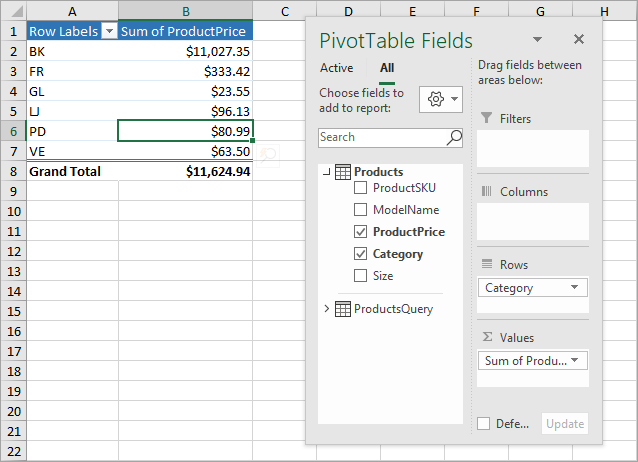Open the Tools gear menu in PivotTable Fields

click(x=441, y=99)
